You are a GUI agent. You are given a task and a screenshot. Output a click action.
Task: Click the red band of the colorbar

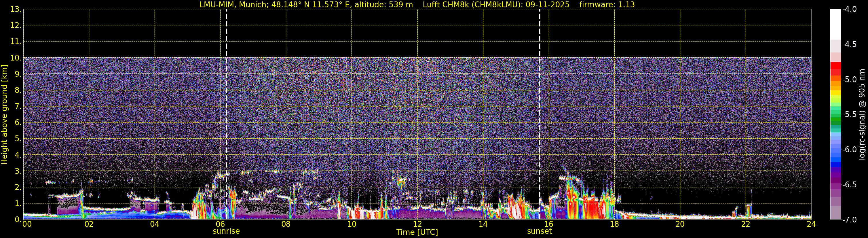[x=836, y=66]
